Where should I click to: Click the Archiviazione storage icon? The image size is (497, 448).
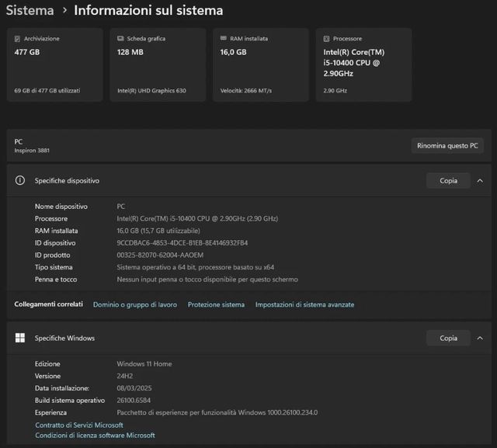coord(17,38)
